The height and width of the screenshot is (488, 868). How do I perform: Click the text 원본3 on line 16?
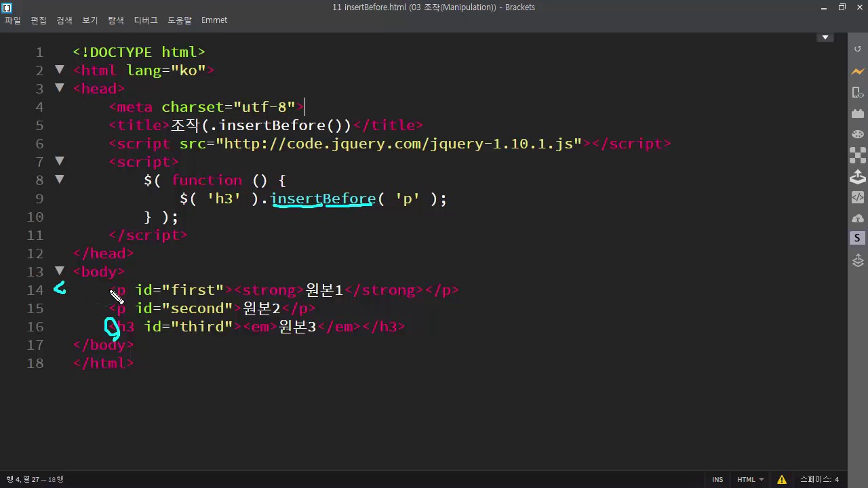[298, 327]
